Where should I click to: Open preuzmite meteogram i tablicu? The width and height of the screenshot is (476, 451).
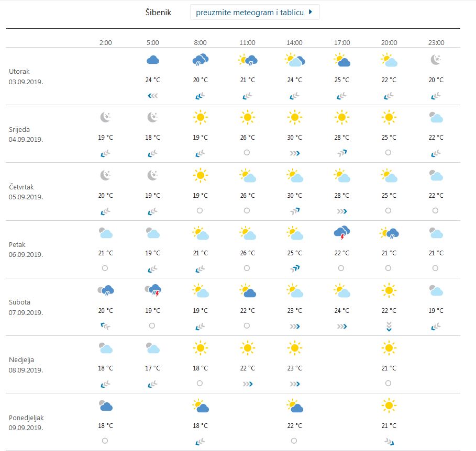(250, 12)
